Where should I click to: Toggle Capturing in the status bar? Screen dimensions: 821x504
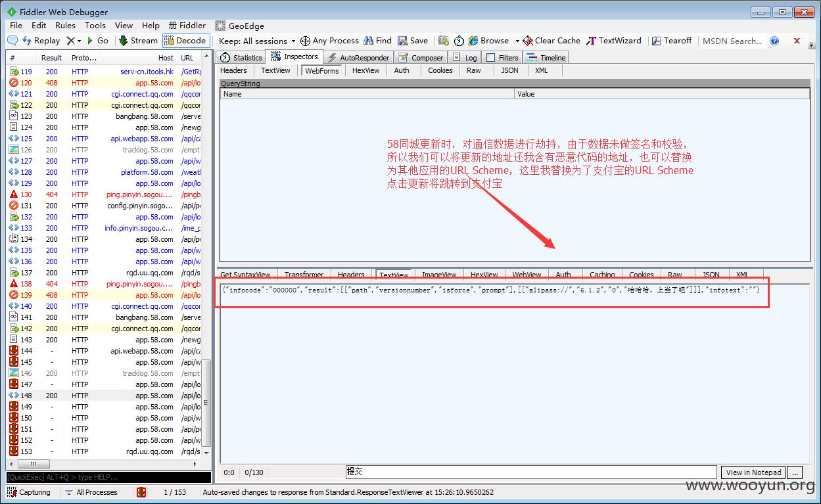click(x=29, y=492)
